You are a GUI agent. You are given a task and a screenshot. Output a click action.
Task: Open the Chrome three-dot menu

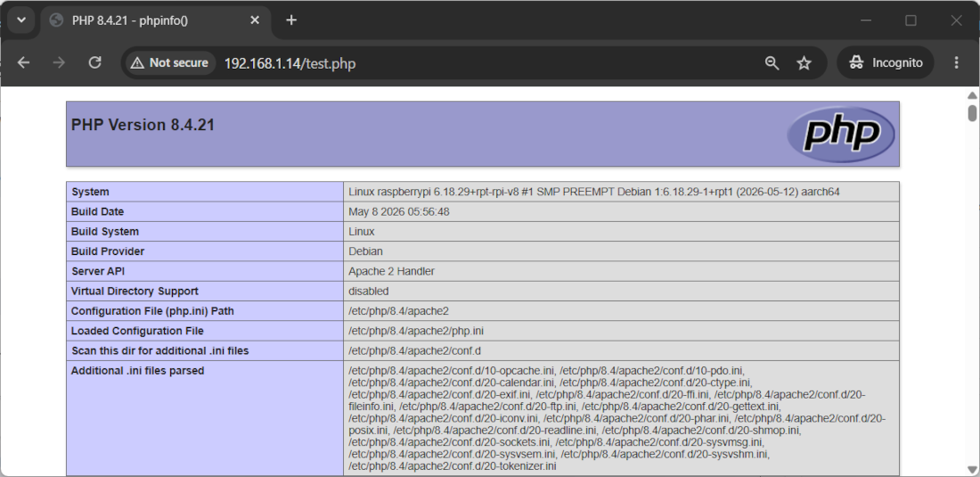pos(956,62)
